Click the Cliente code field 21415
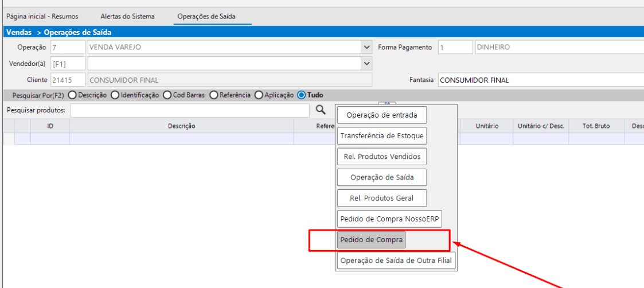644x288 pixels. [x=68, y=80]
